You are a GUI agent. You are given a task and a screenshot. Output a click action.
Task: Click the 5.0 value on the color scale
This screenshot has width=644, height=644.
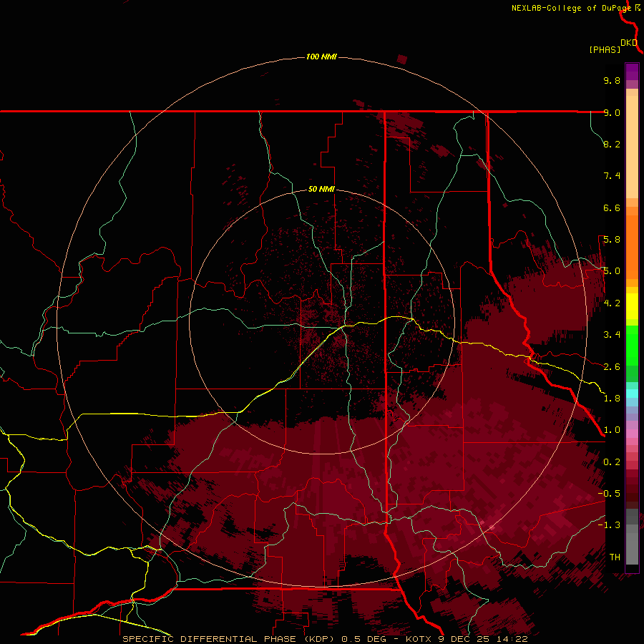612,271
